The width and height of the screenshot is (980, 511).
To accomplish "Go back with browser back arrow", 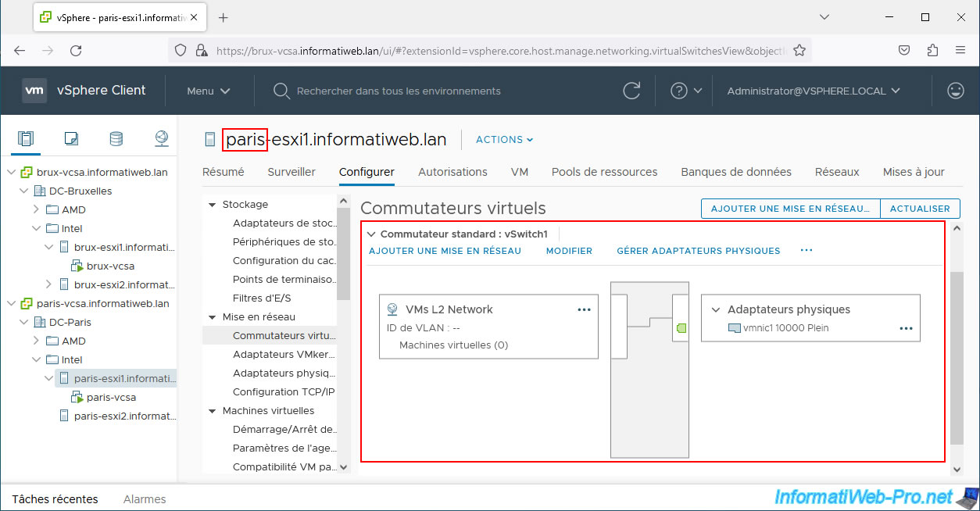I will [20, 50].
